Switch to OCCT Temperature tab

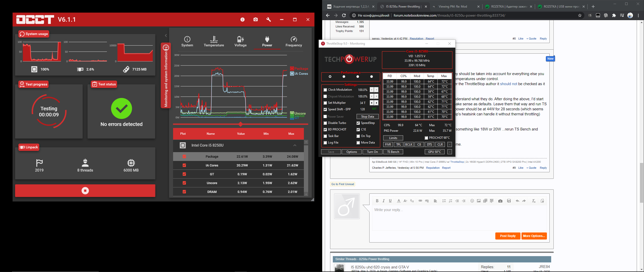pos(214,42)
